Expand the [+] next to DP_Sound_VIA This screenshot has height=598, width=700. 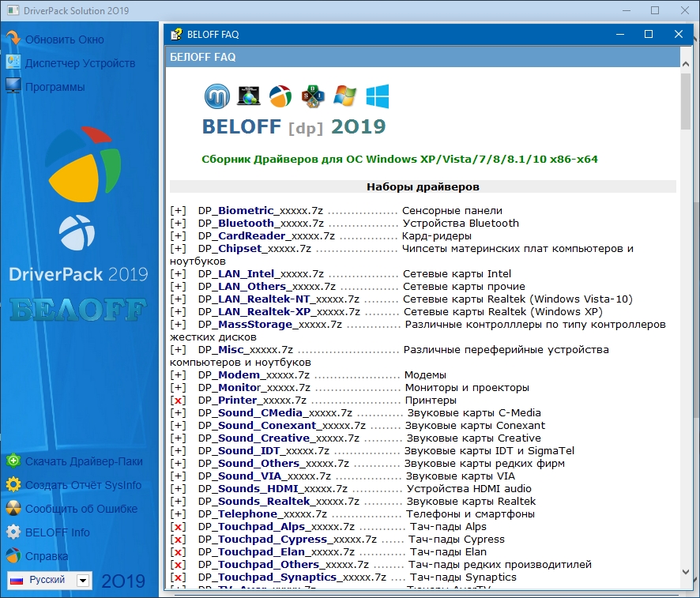point(178,476)
